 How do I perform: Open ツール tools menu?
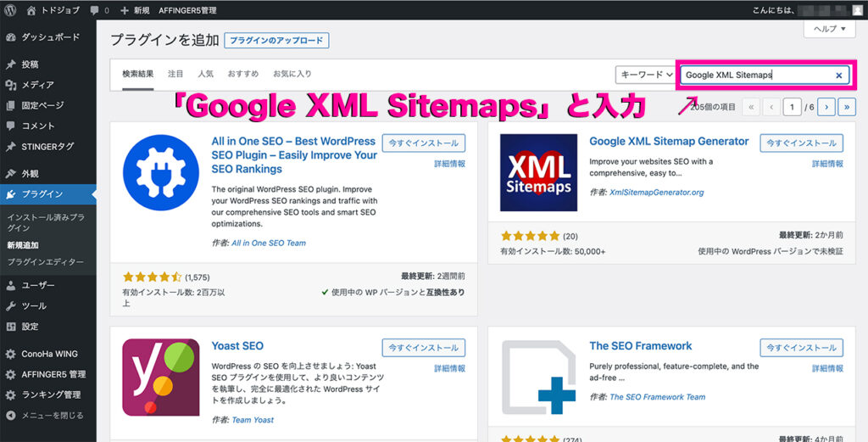(48, 305)
